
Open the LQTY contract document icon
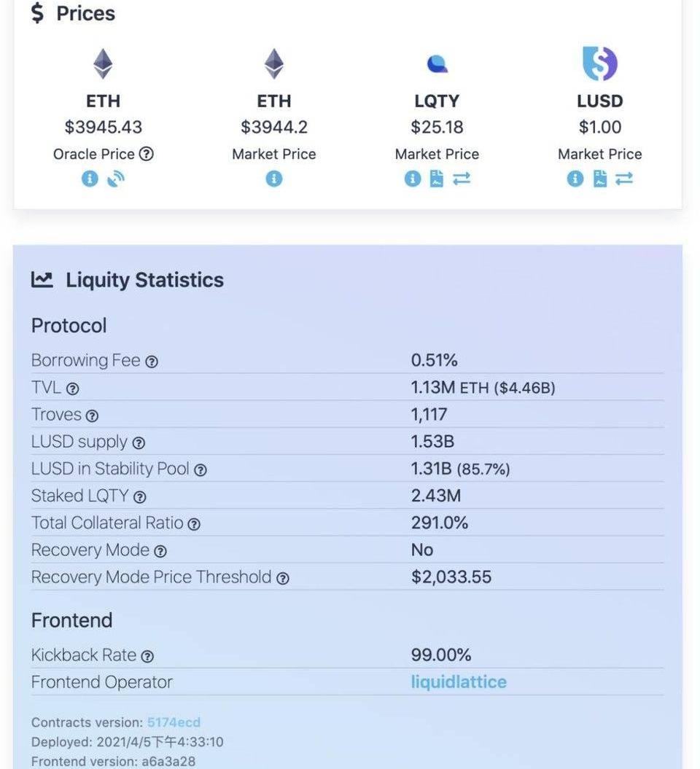pos(437,179)
